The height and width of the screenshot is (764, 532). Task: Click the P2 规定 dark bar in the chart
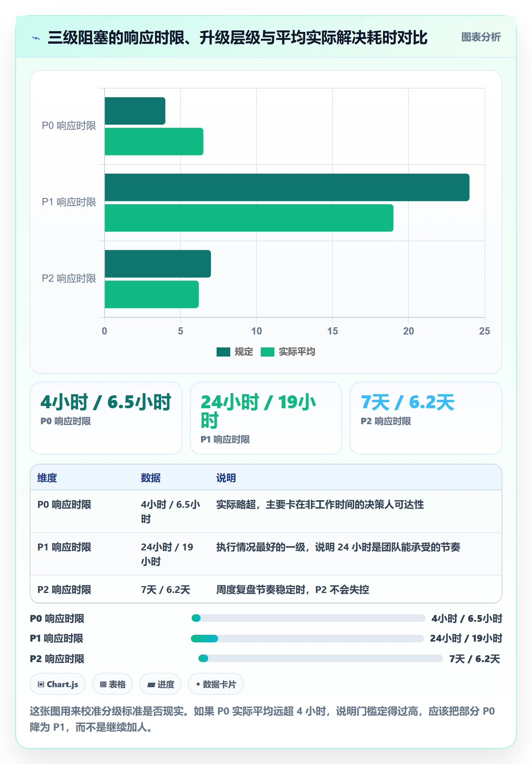point(158,264)
